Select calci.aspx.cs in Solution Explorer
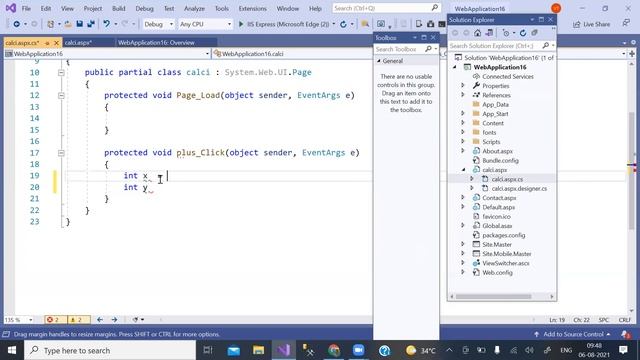 [507, 179]
